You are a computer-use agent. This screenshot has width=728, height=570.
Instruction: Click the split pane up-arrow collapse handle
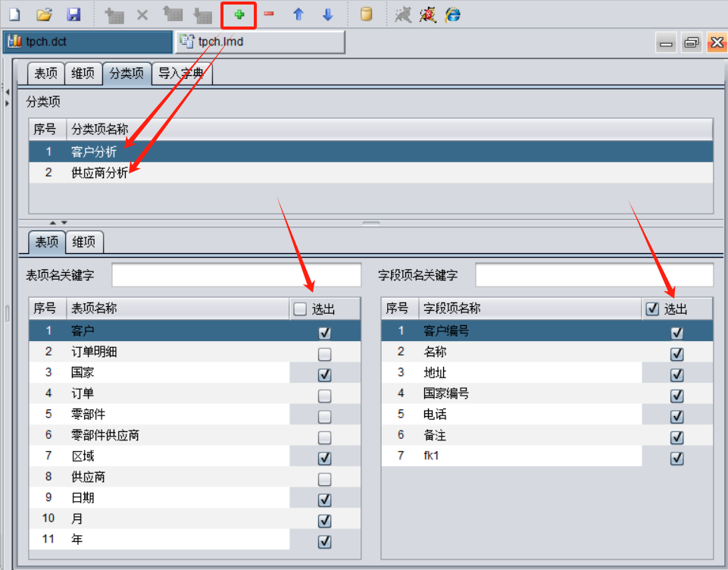coord(52,223)
